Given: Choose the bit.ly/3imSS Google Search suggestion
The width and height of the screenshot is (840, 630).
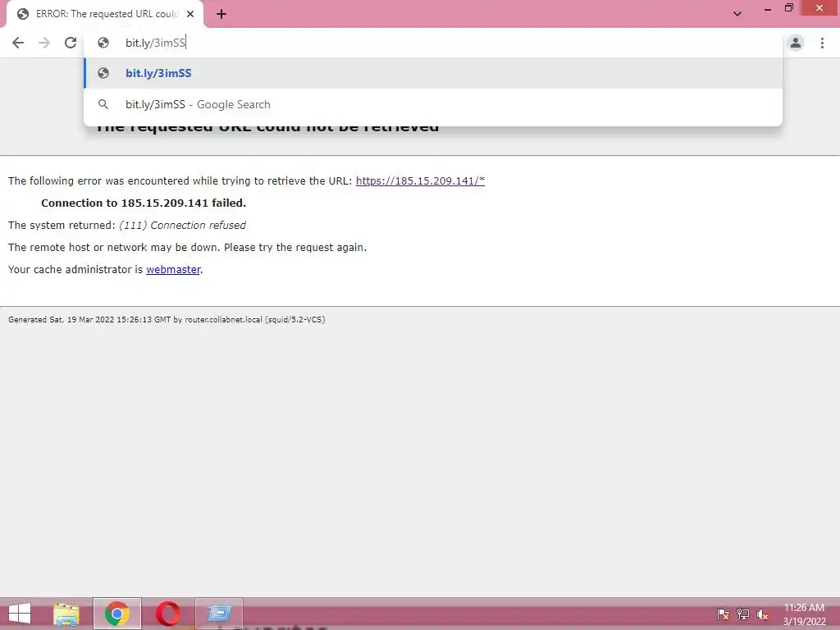Looking at the screenshot, I should (433, 104).
